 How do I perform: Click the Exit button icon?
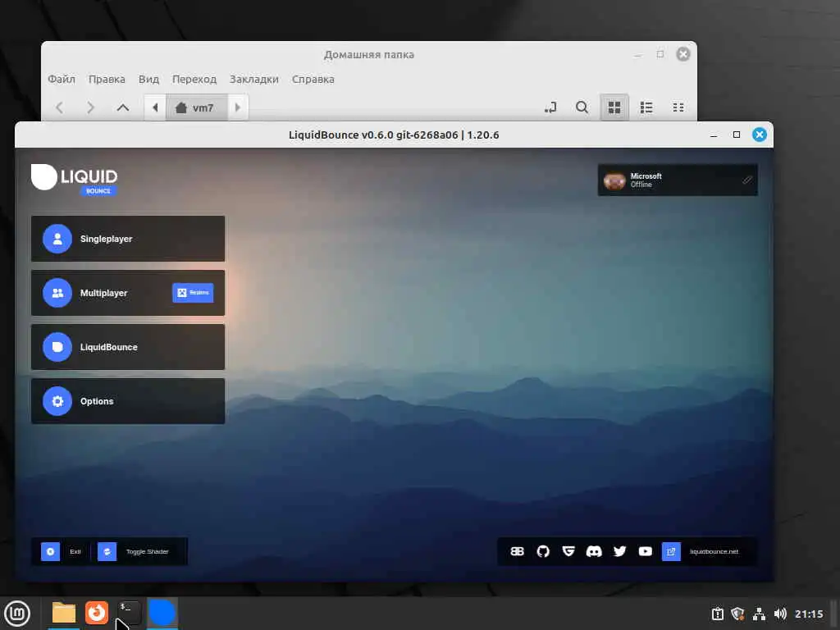tap(50, 551)
